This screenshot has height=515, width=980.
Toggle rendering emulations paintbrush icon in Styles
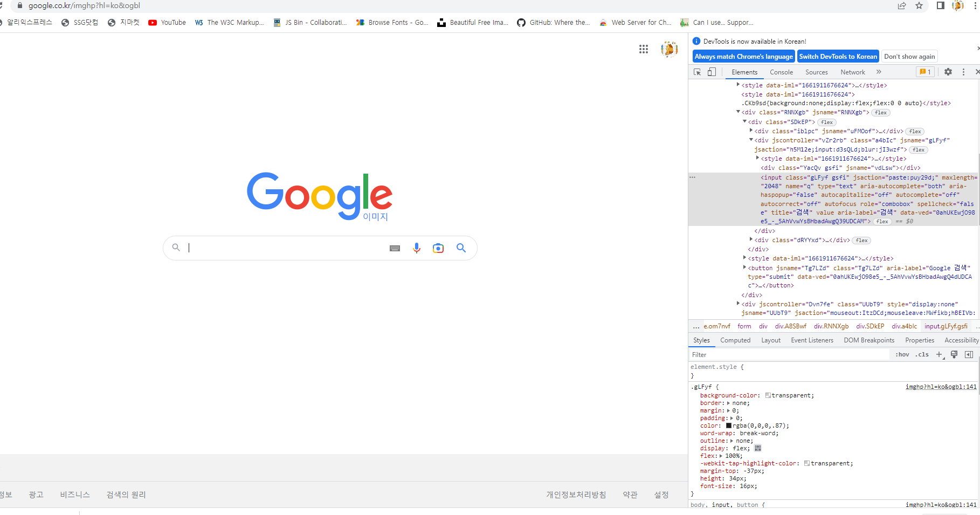(954, 354)
